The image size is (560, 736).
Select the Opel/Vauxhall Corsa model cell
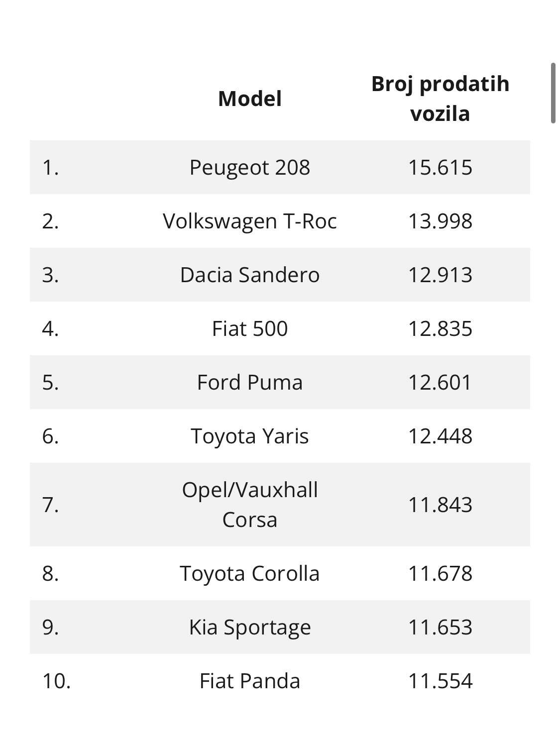point(250,505)
